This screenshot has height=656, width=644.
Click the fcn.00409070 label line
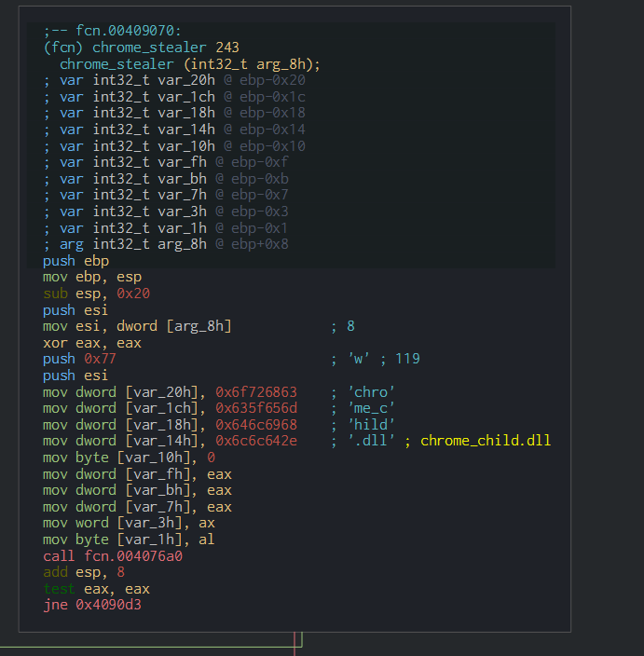tap(112, 31)
